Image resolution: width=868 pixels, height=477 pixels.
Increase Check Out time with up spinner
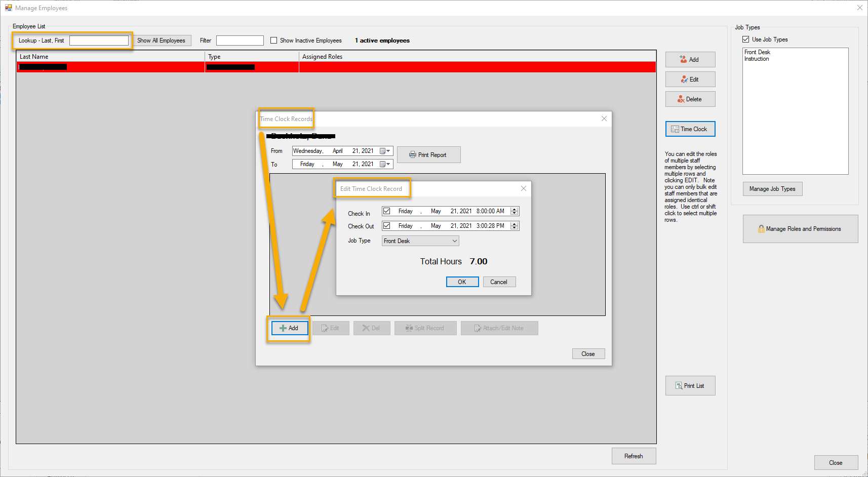tap(515, 224)
